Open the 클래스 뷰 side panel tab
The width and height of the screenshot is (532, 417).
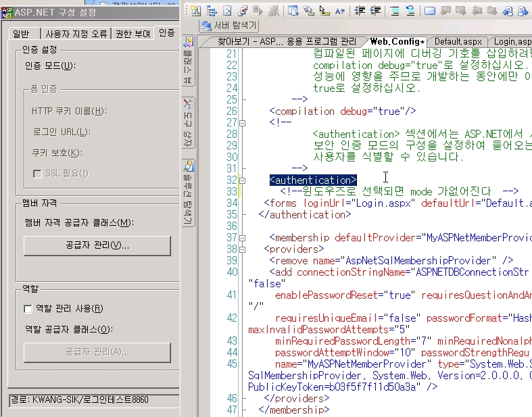point(188,61)
